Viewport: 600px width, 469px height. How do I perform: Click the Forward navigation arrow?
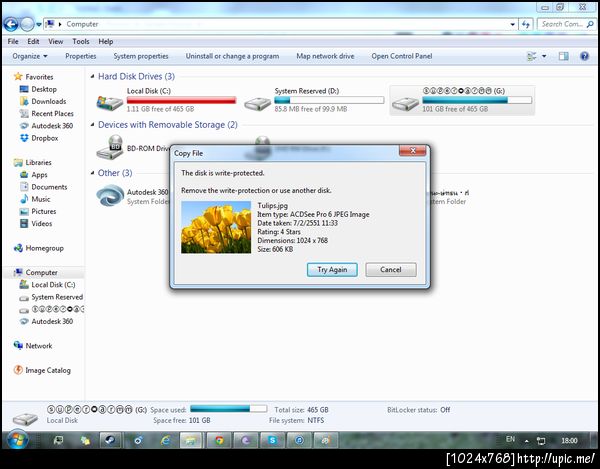click(x=27, y=24)
